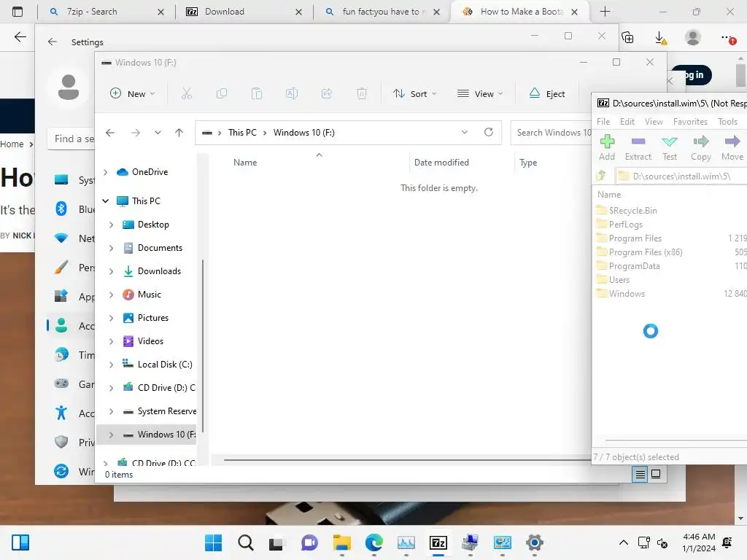Expand the Downloads tree node
Screen dimensions: 747x560
coord(111,271)
